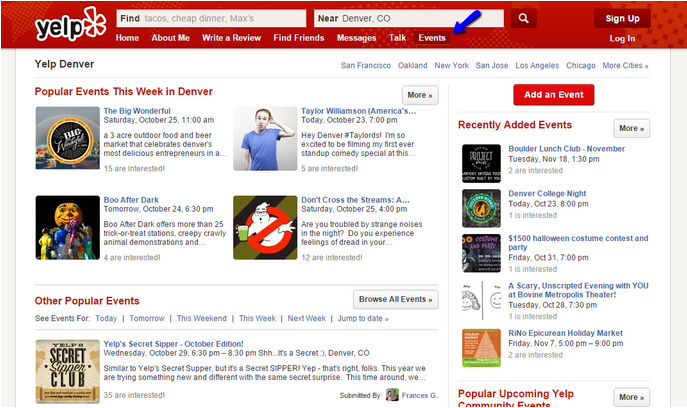Viewport: 687px width, 408px height.
Task: Open Boulder Lunch Club - November link
Action: coord(567,149)
